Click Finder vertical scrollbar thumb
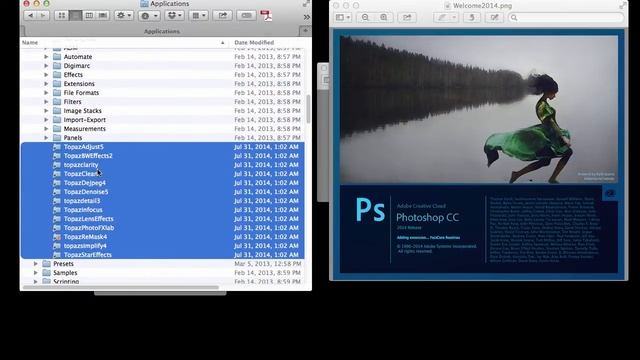The width and height of the screenshot is (640, 360). [308, 109]
